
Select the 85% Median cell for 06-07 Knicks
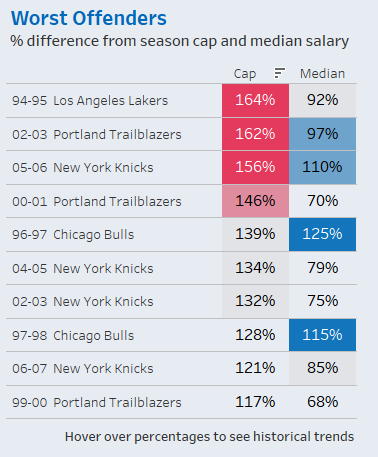(x=322, y=368)
